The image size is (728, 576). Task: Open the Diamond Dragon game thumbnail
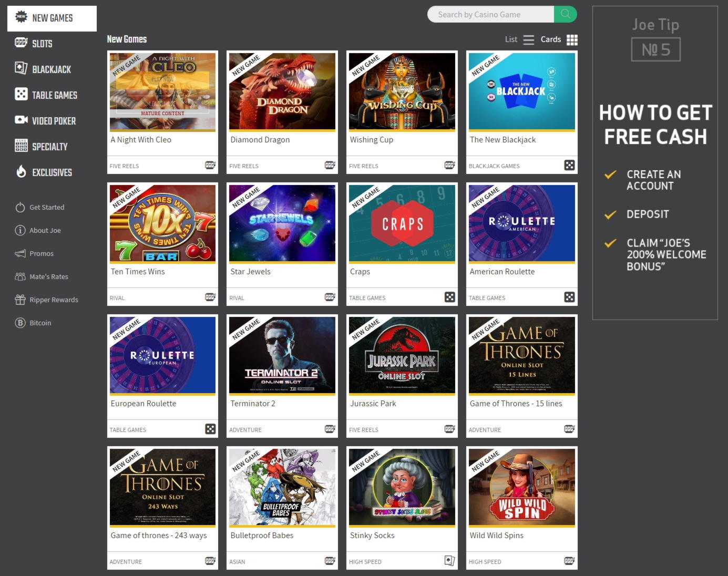coord(282,91)
